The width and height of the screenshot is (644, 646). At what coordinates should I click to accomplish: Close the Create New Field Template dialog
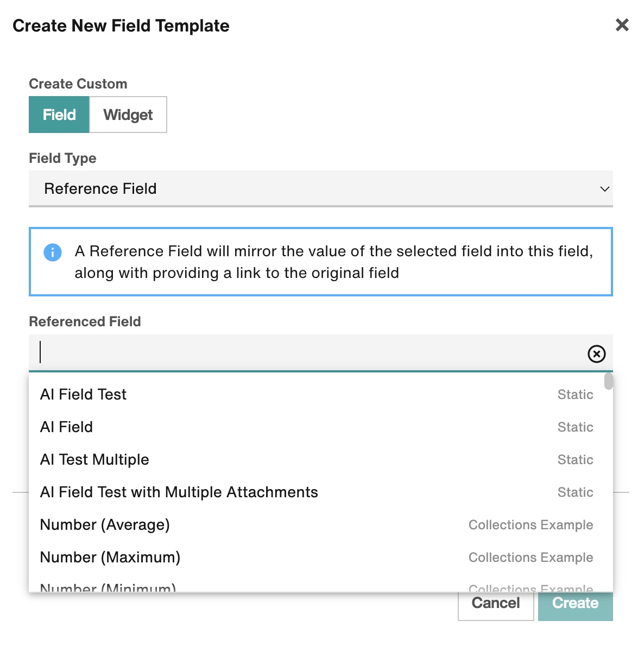tap(622, 25)
